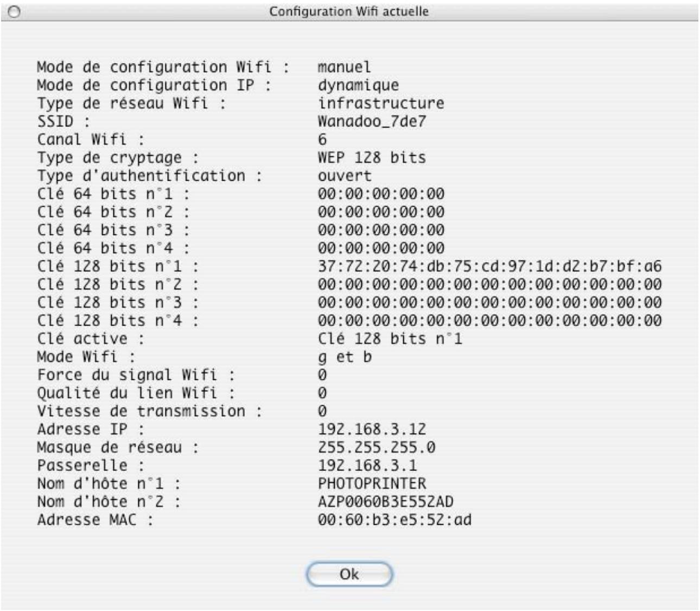Viewport: 700px width, 611px height.
Task: Click the 'Canal Wifi' label
Action: (x=91, y=139)
